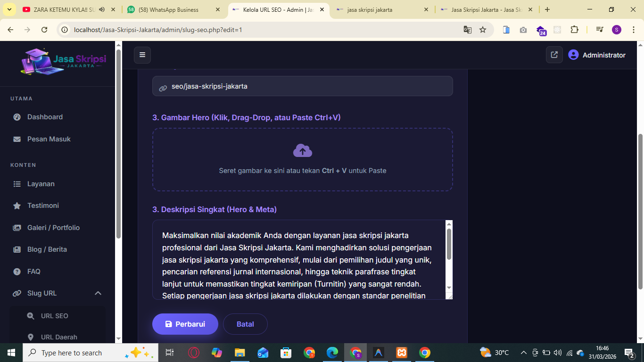The image size is (644, 362).
Task: Open the Google Translate icon in address bar
Action: point(467,29)
